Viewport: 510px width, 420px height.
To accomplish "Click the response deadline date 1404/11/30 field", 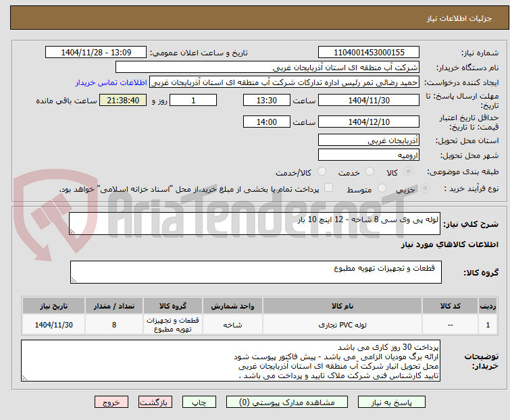I will 369,100.
